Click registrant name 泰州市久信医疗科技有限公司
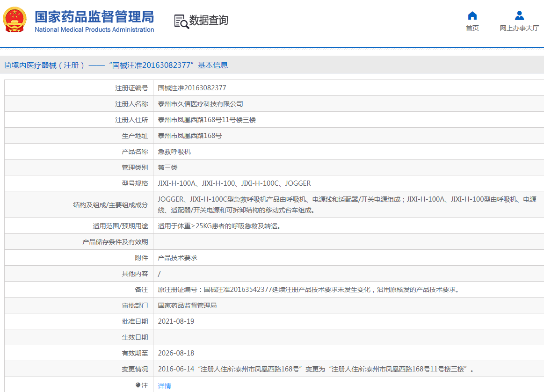Viewport: 544px width, 392px height. [200, 104]
